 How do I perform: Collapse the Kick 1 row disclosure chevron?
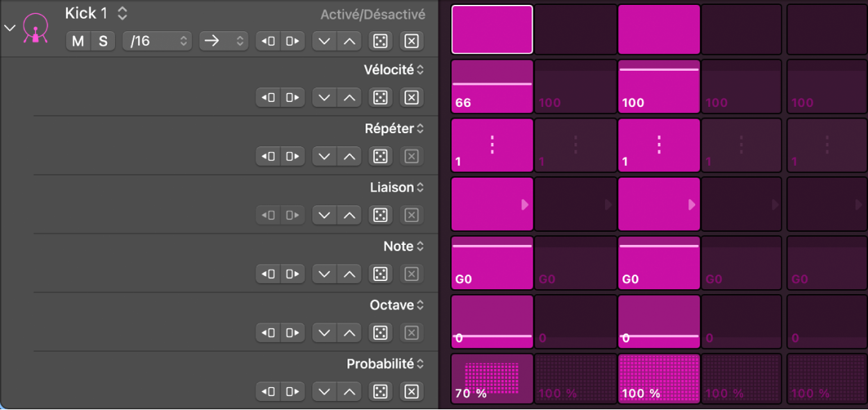10,28
